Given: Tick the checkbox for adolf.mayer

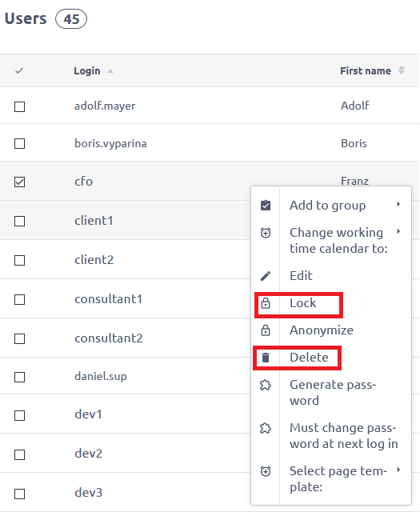Looking at the screenshot, I should tap(19, 106).
